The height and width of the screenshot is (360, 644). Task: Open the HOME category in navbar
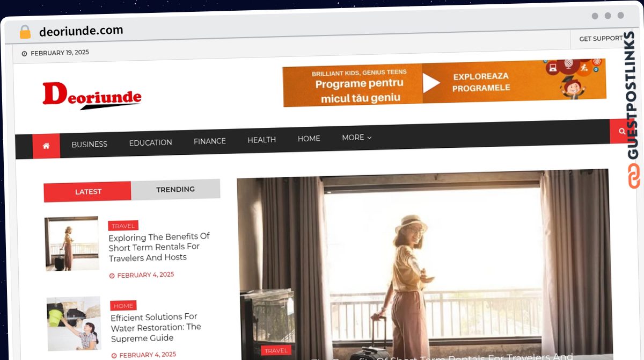click(x=309, y=139)
